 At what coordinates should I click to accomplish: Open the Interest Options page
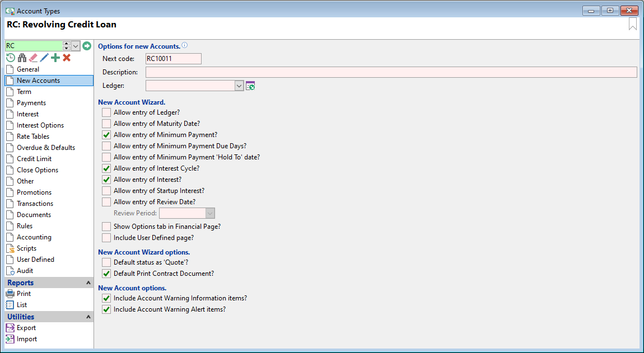(x=40, y=125)
